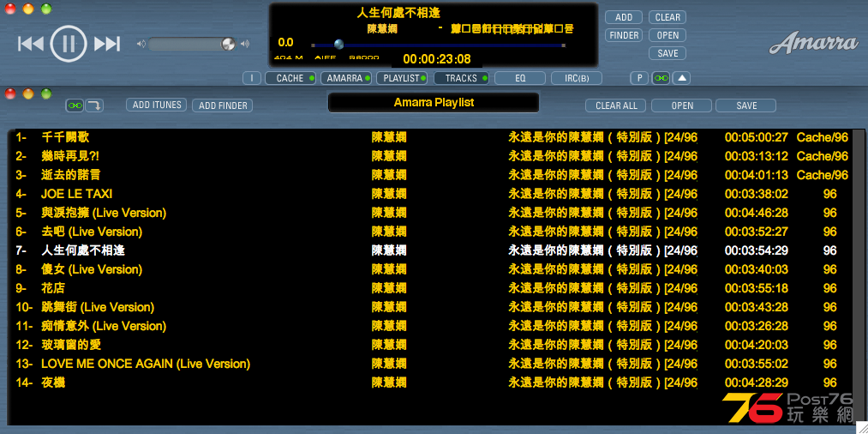Select track 3 逝去的諾言
Screen dimensions: 868x434
click(431, 175)
